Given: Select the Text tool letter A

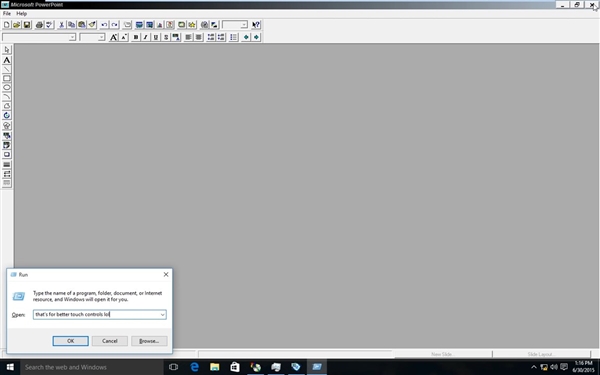Looking at the screenshot, I should 7,60.
